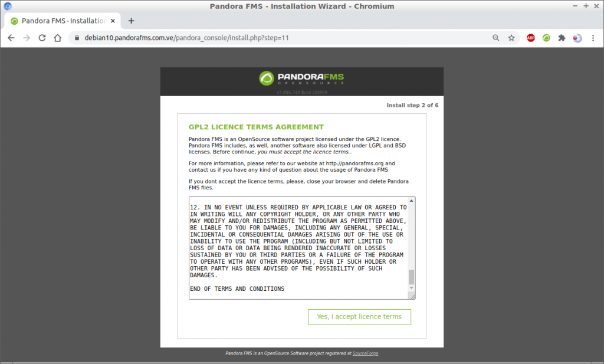Viewport: 604px width, 364px height.
Task: Click the profile avatar in toolbar
Action: pos(577,38)
